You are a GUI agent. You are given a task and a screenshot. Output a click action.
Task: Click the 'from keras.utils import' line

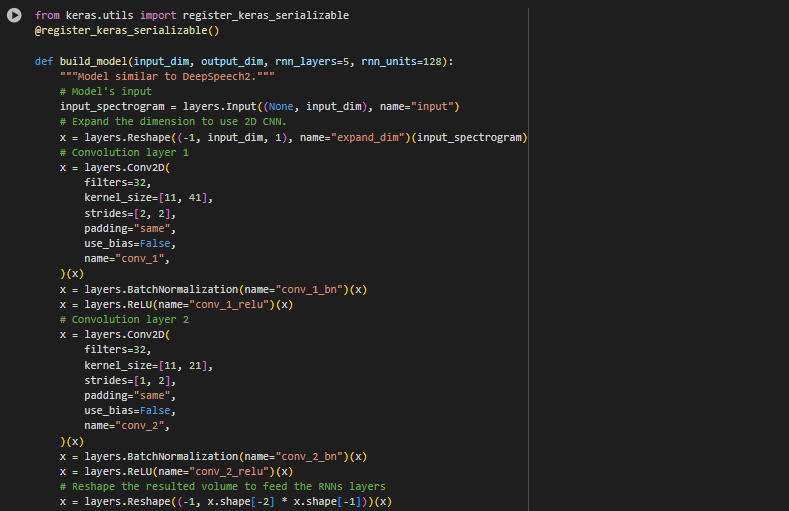(x=192, y=16)
